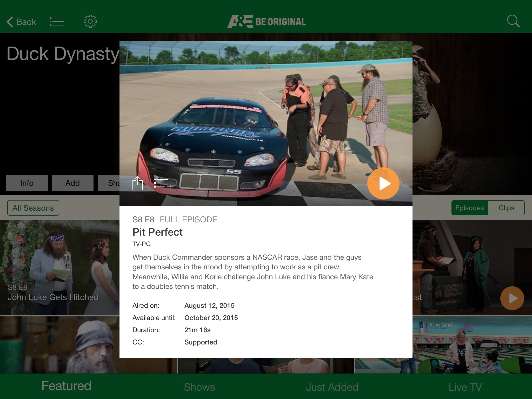Tap the duration value 21m 16s
The height and width of the screenshot is (399, 532).
click(x=197, y=330)
